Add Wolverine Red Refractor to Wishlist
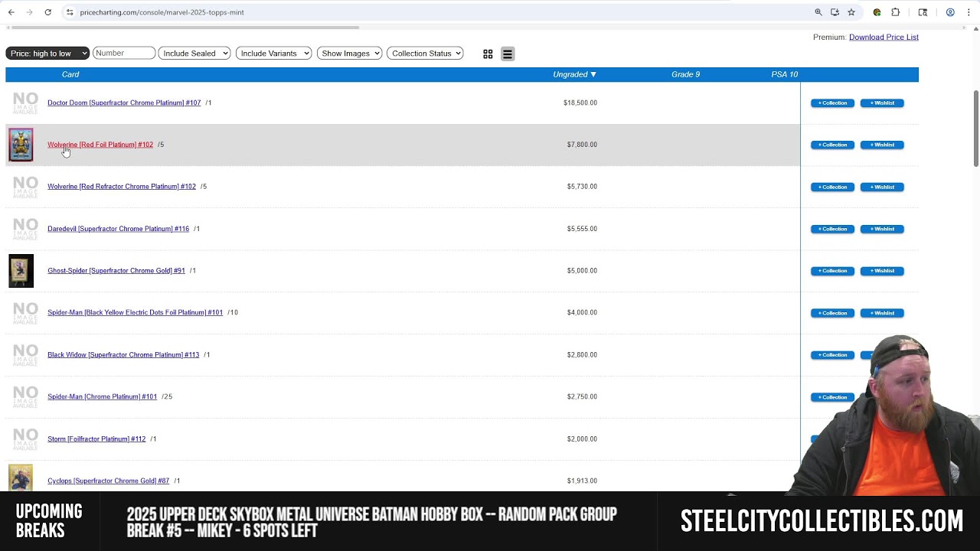The width and height of the screenshot is (980, 551). click(882, 187)
